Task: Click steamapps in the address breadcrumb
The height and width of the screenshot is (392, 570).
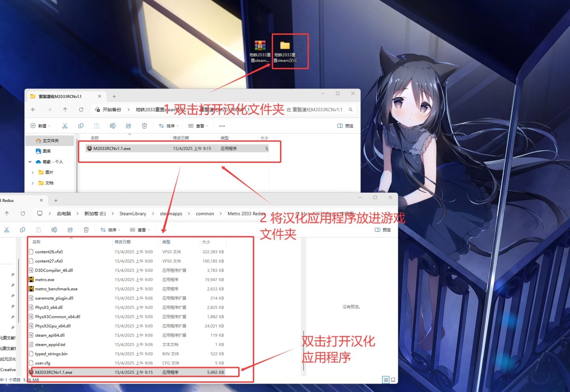Action: (171, 214)
